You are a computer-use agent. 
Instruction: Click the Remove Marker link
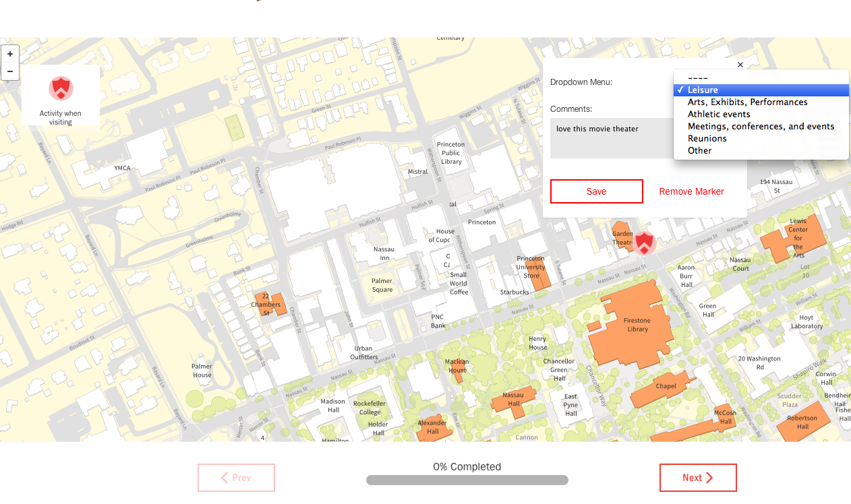[x=691, y=191]
